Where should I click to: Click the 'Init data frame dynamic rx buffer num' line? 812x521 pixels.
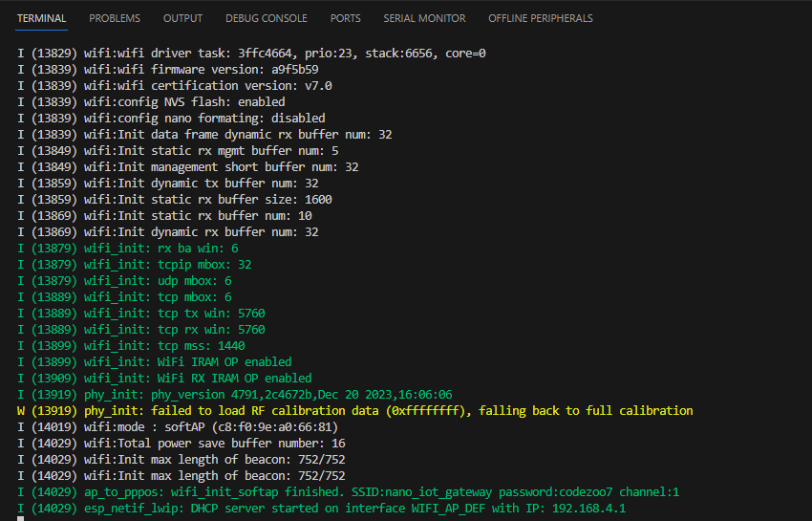coord(204,134)
